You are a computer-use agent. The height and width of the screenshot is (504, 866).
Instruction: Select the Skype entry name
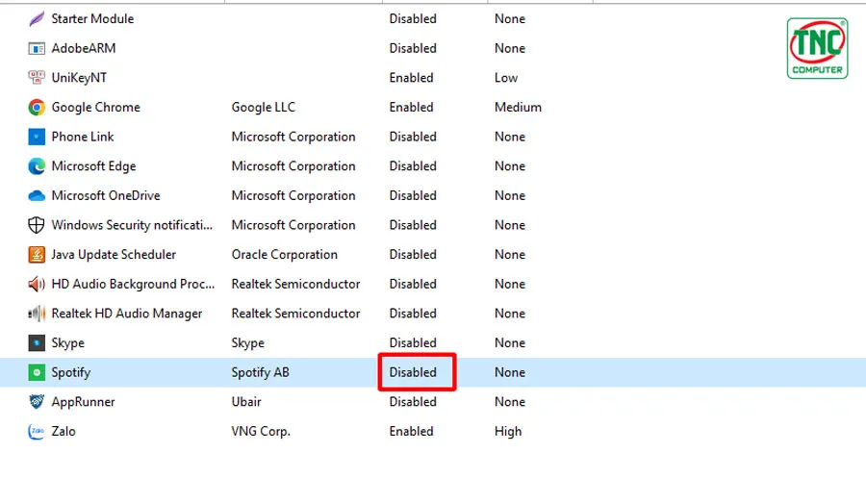(x=68, y=342)
